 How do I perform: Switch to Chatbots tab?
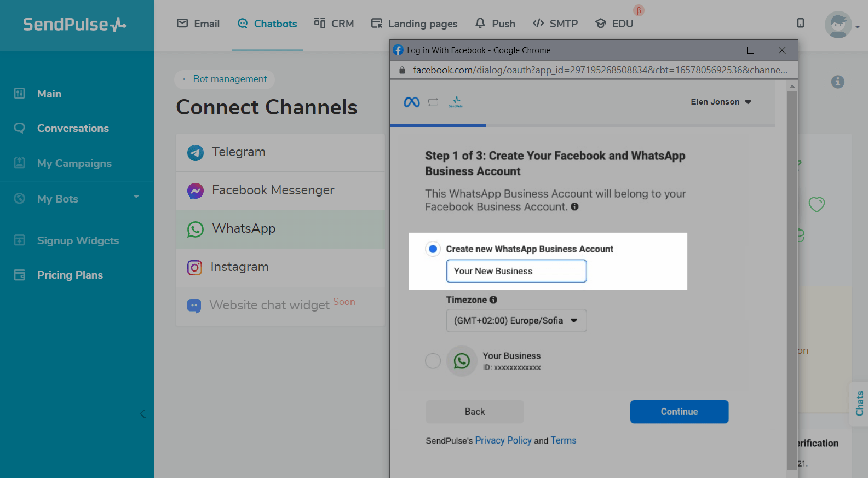[267, 24]
